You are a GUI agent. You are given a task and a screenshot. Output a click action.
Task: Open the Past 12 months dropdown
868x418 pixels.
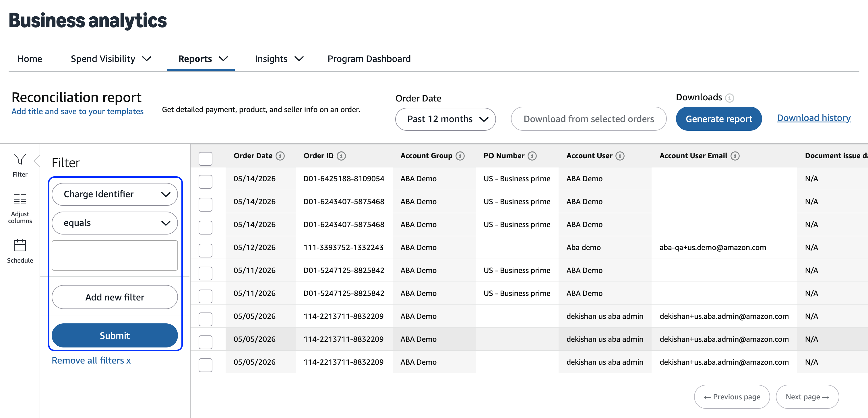tap(445, 119)
